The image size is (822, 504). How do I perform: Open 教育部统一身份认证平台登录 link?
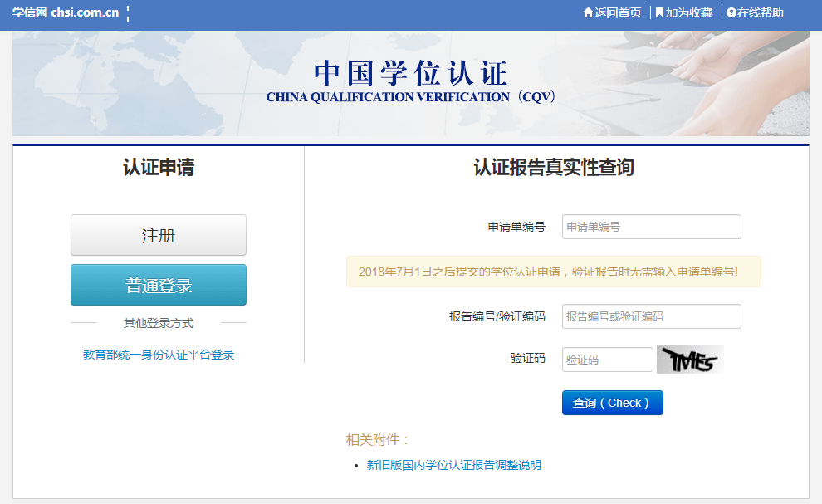click(x=158, y=355)
